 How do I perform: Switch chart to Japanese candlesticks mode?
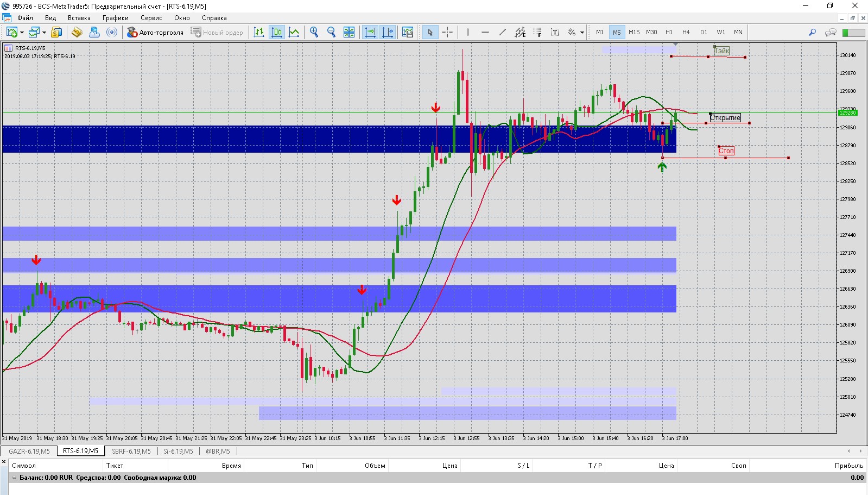277,33
